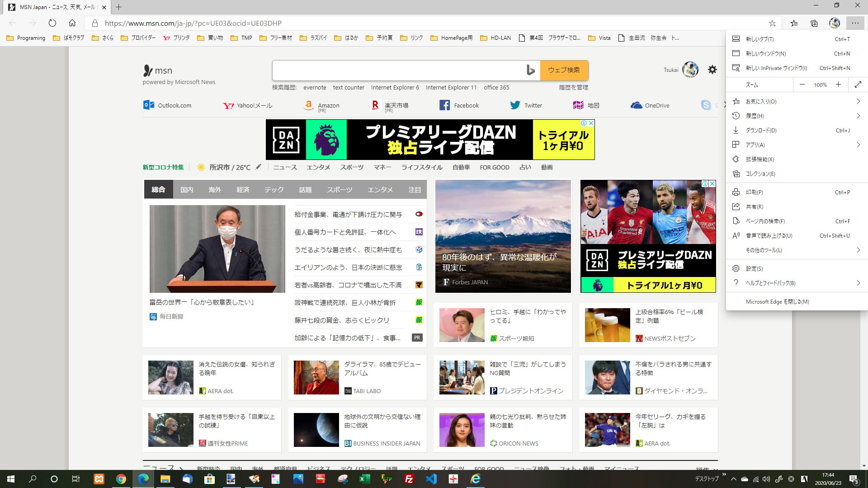Expand 履歴 submenu arrow
The image size is (868, 488).
(x=858, y=116)
